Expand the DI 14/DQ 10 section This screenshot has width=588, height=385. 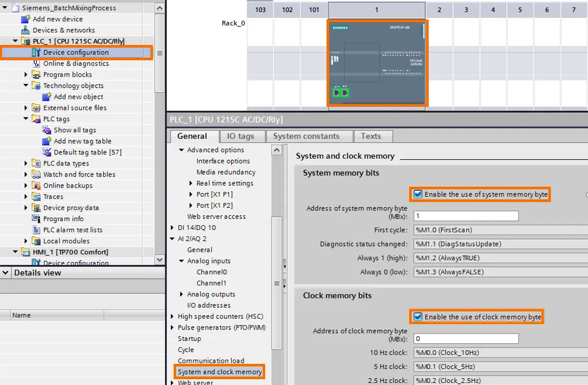172,227
